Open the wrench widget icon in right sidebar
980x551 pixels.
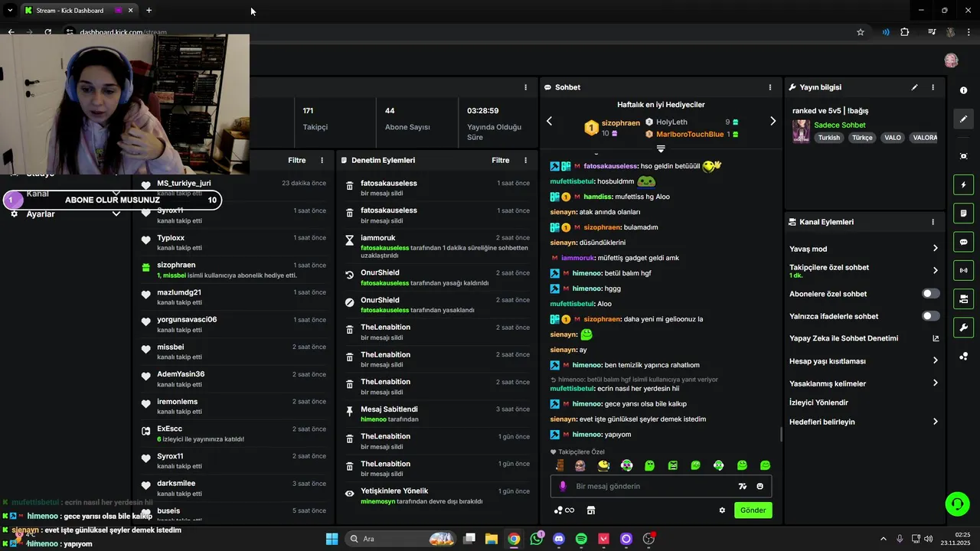[x=963, y=328]
